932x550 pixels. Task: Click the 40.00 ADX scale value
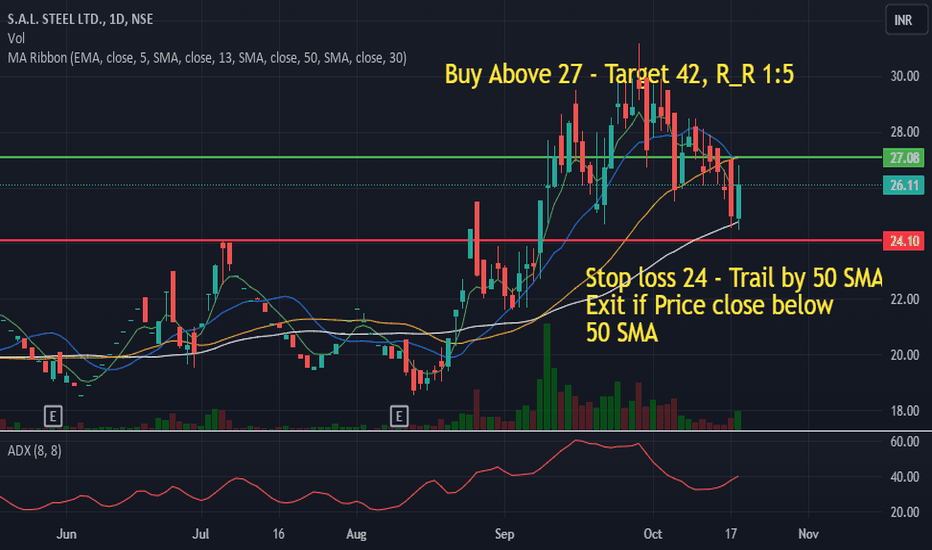[x=904, y=477]
